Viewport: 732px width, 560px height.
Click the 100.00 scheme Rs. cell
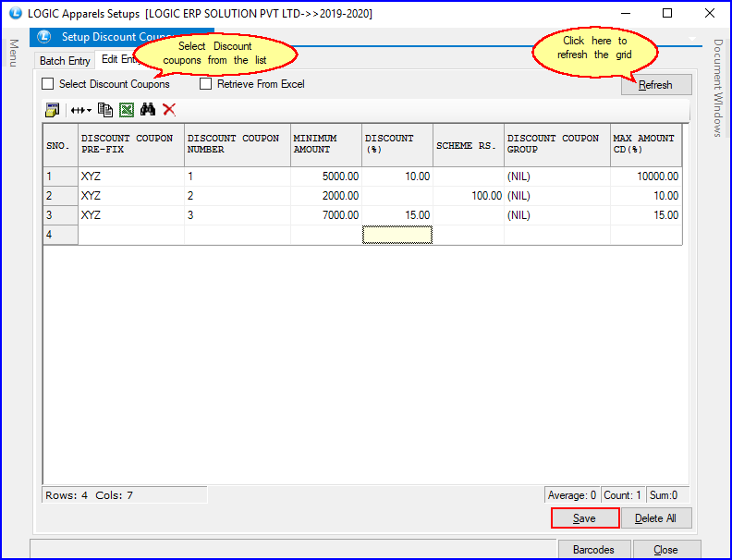coord(469,196)
